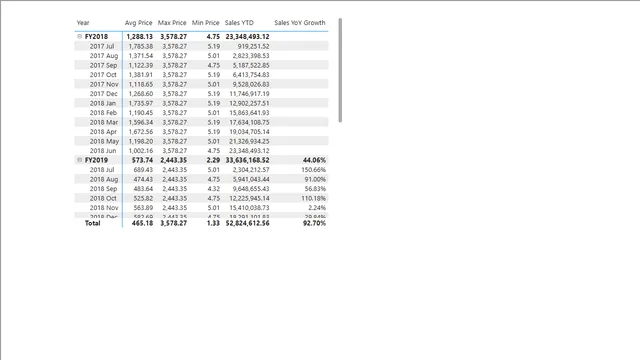Sort by Sales YTD column header
The height and width of the screenshot is (360, 640).
(239, 23)
